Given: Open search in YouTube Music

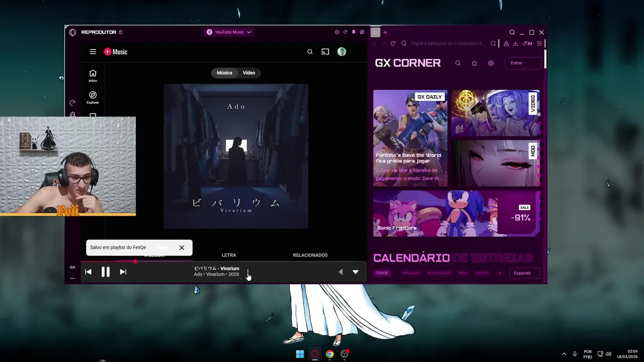Looking at the screenshot, I should click(310, 52).
